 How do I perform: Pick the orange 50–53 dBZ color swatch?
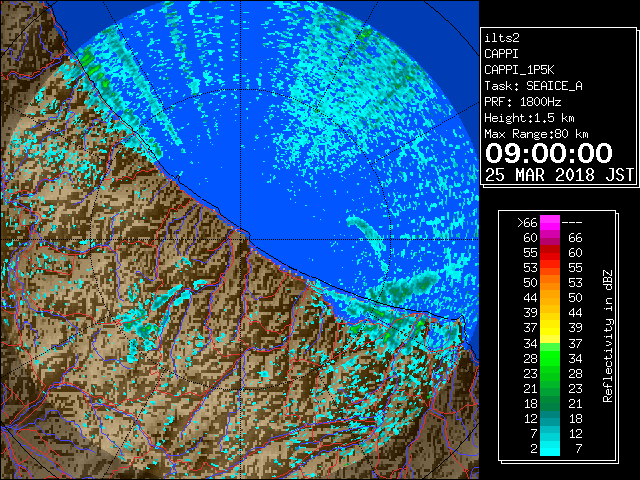pos(550,283)
